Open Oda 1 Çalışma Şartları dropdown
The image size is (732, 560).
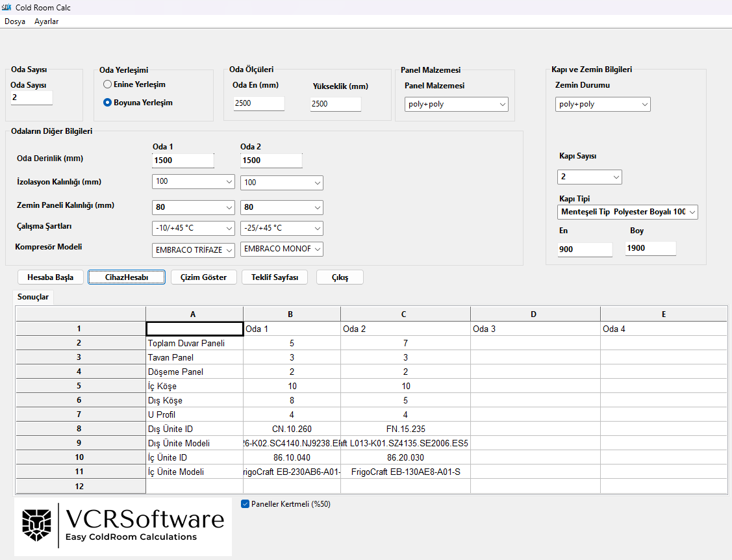[193, 228]
